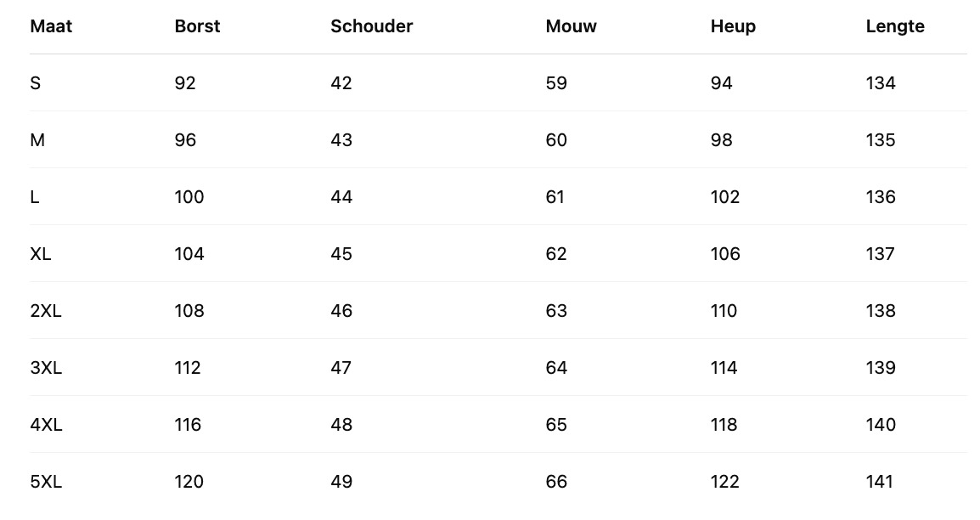Click Mouw value 63 in 2XL row
980x520 pixels.
click(x=556, y=311)
